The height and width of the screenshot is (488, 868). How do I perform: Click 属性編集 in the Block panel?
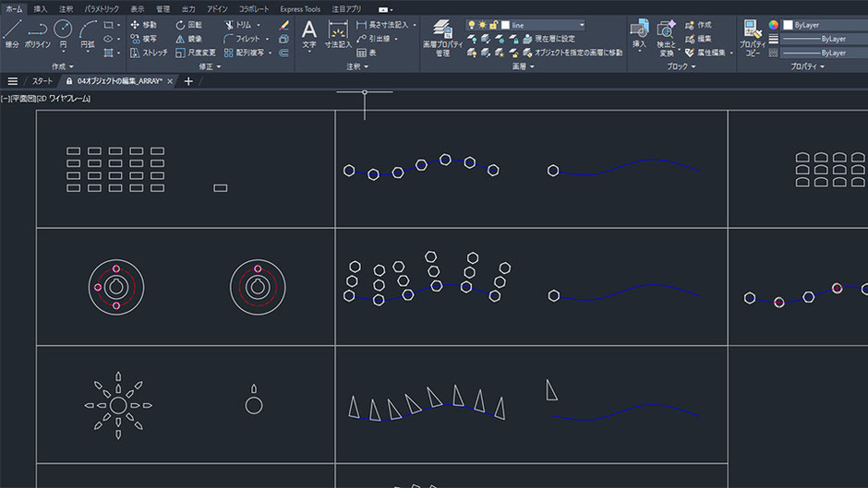705,53
